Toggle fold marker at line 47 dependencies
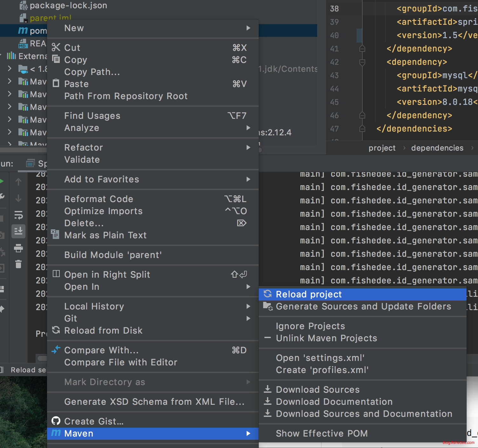 (362, 129)
